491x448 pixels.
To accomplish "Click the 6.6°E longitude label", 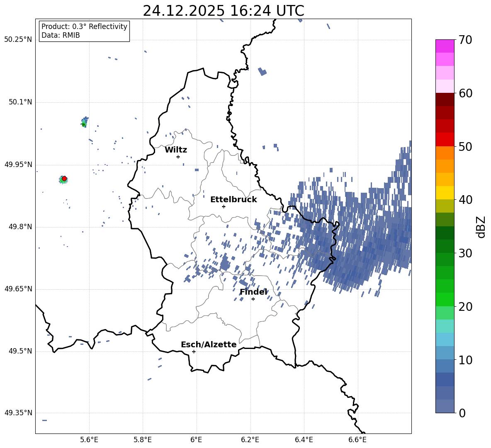I will (357, 440).
